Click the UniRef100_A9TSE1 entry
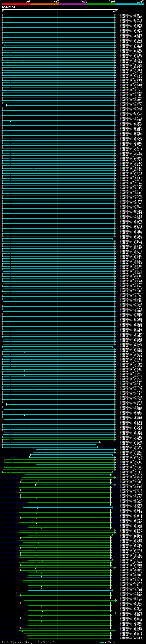146x644 pixels. (131, 472)
